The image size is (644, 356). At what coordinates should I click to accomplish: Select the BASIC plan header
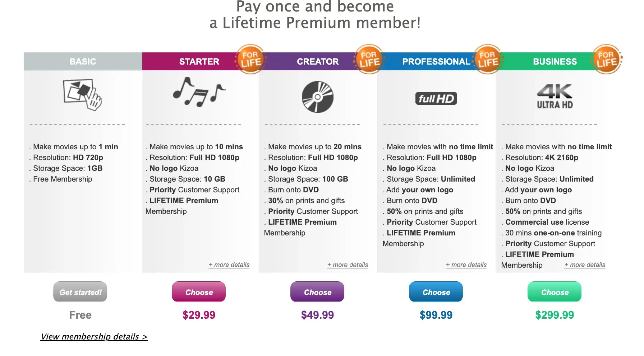pyautogui.click(x=83, y=61)
